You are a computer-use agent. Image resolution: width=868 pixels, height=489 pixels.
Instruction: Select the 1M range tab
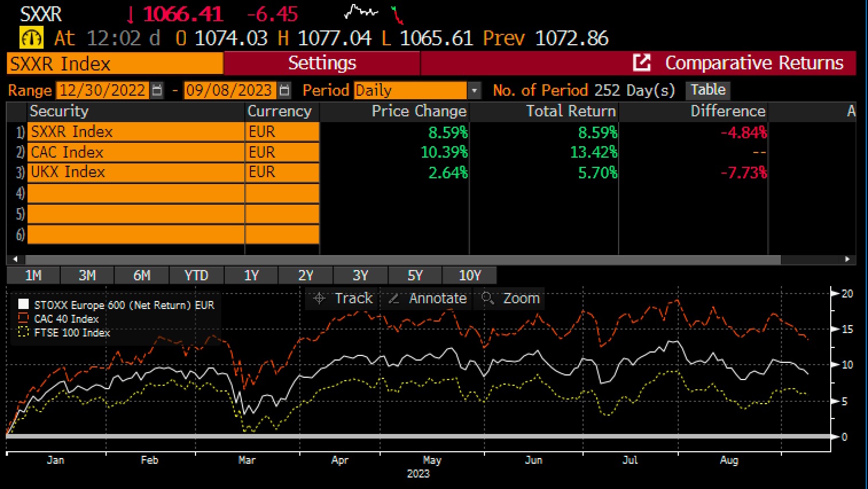coord(33,275)
